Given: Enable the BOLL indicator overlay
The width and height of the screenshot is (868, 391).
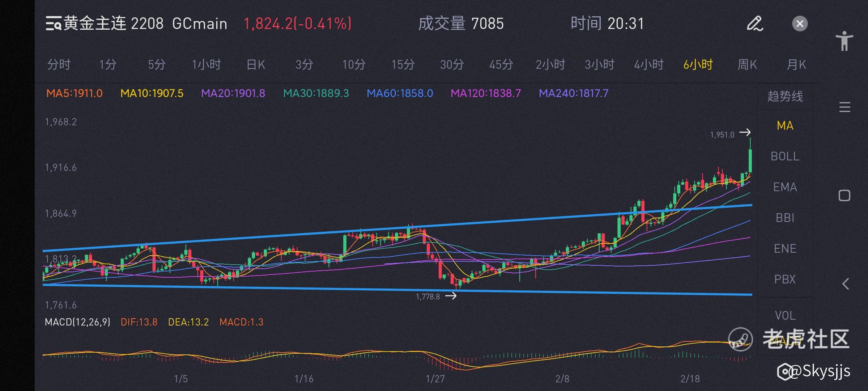Looking at the screenshot, I should pos(785,156).
